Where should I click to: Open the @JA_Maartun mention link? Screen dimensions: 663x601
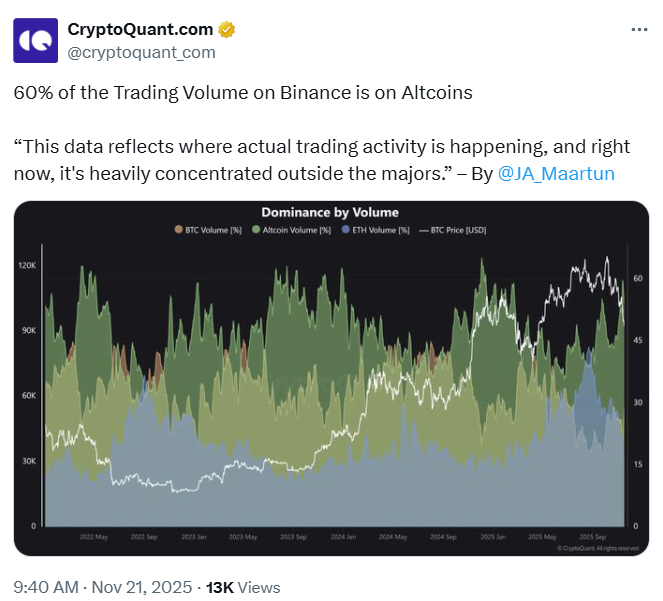pyautogui.click(x=556, y=173)
